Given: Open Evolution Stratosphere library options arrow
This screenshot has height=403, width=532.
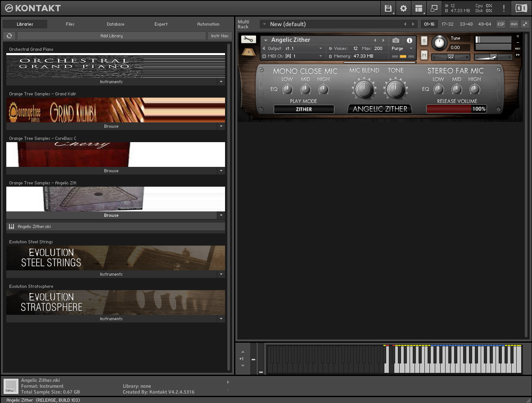Looking at the screenshot, I should pyautogui.click(x=221, y=318).
